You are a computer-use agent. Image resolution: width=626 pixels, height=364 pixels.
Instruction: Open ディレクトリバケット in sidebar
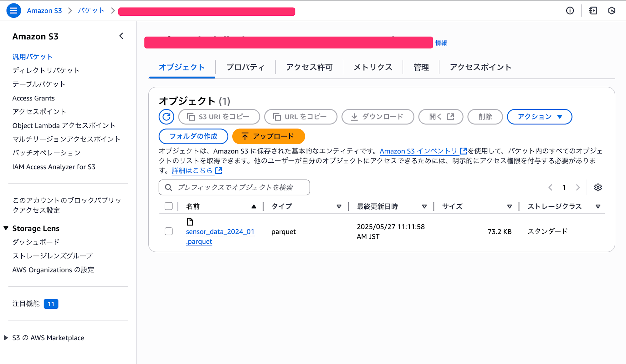click(46, 70)
